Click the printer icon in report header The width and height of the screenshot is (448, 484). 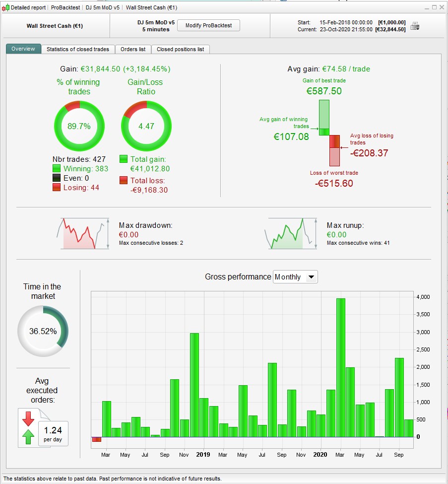415,26
